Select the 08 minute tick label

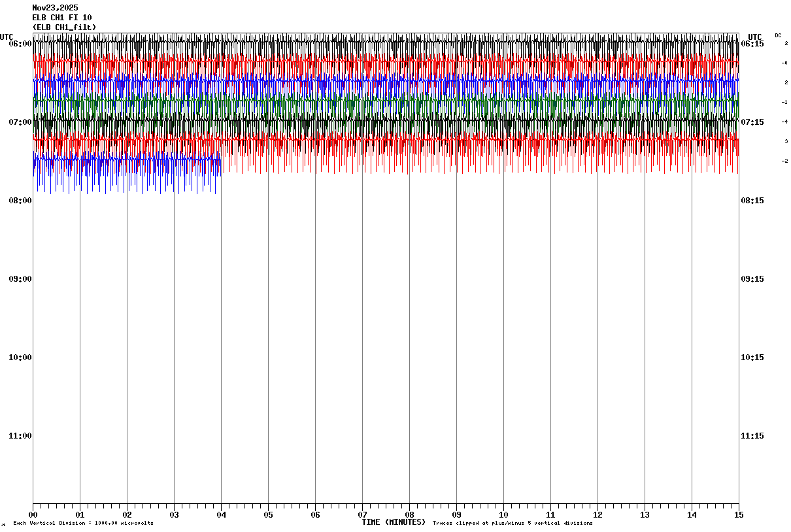(409, 515)
